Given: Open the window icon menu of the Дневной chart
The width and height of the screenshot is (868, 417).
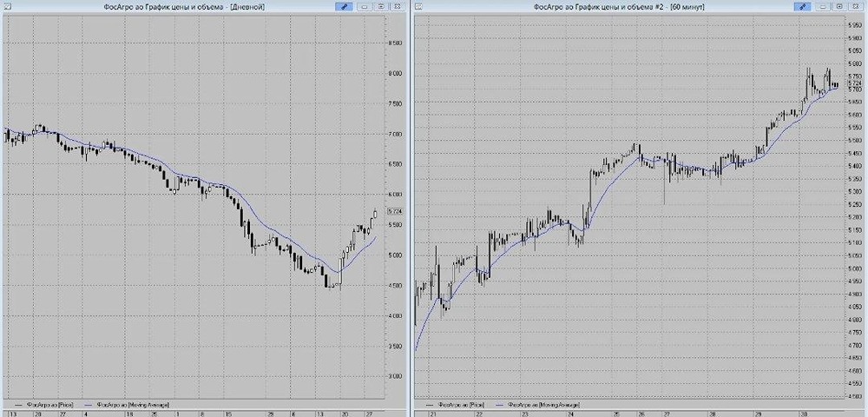Looking at the screenshot, I should 6,7.
